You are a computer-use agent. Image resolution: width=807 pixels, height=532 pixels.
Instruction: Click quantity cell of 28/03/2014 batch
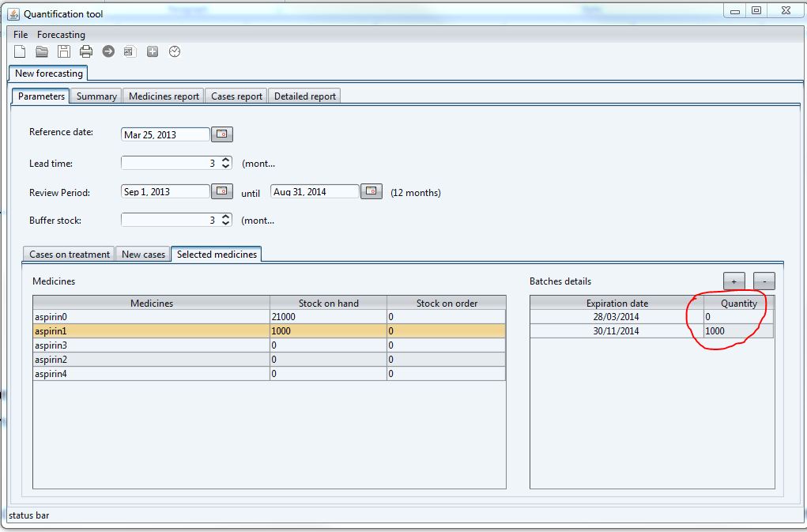pos(738,317)
